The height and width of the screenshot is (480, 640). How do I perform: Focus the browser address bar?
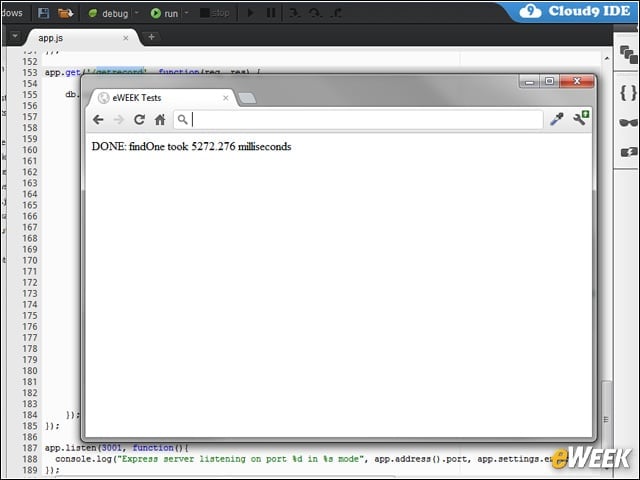pos(358,120)
